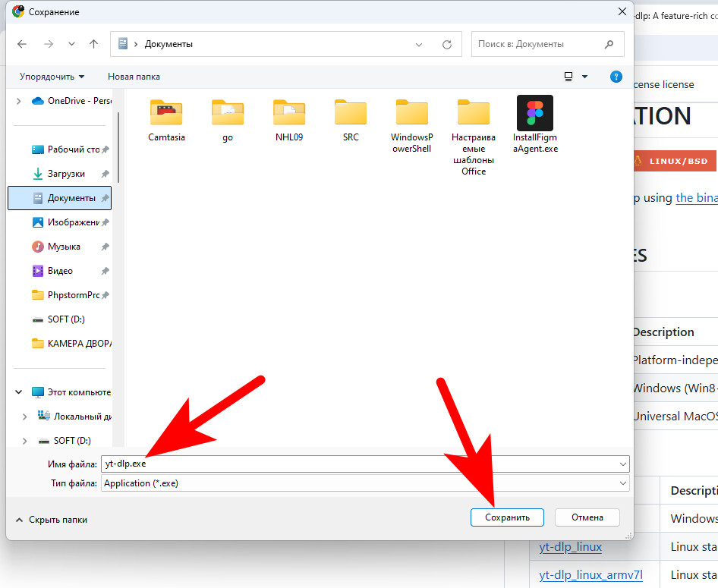Select Загрузки in the sidebar
The height and width of the screenshot is (588, 718).
pyautogui.click(x=66, y=174)
